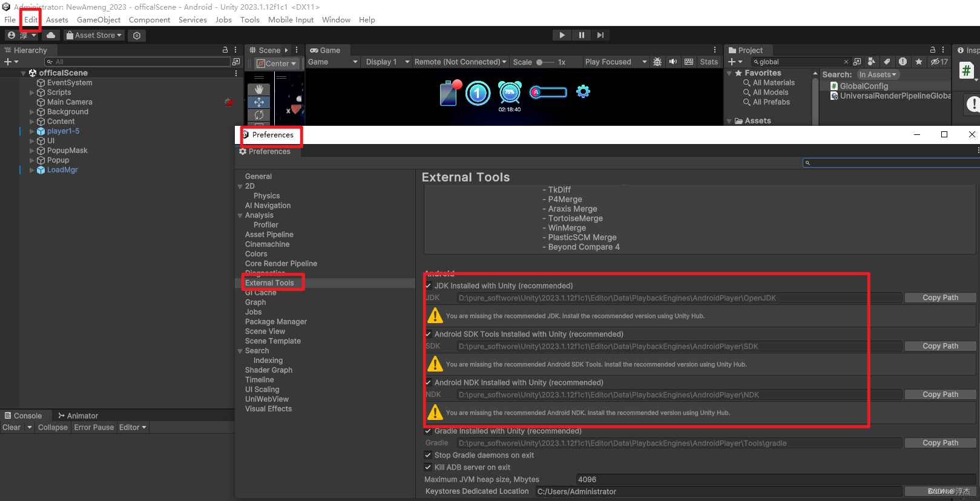Copy Path for the SDK
This screenshot has width=980, height=501.
[940, 346]
